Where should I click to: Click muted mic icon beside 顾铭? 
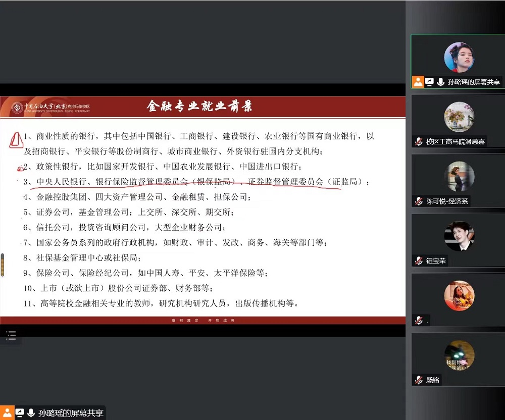pyautogui.click(x=419, y=380)
